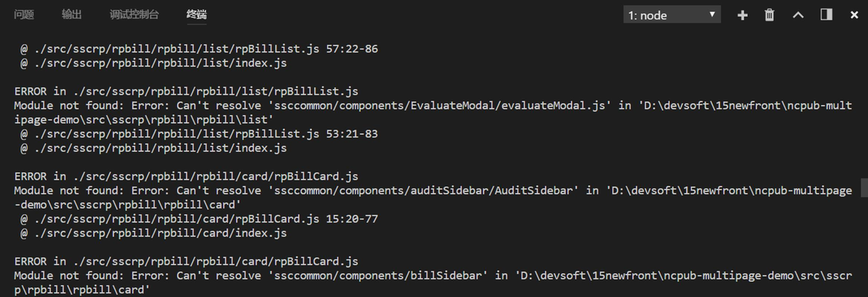868x297 pixels.
Task: Switch to the 问题 tab
Action: pyautogui.click(x=24, y=15)
